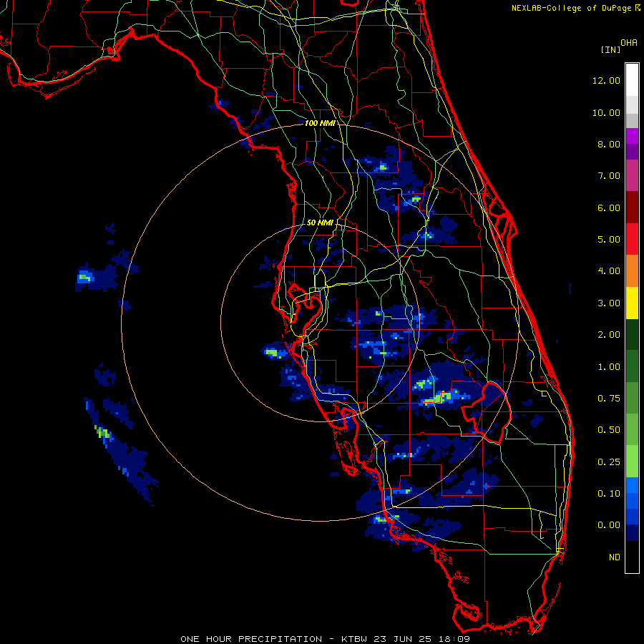Click the 8.00 legend value
644x644 pixels.
pos(609,144)
